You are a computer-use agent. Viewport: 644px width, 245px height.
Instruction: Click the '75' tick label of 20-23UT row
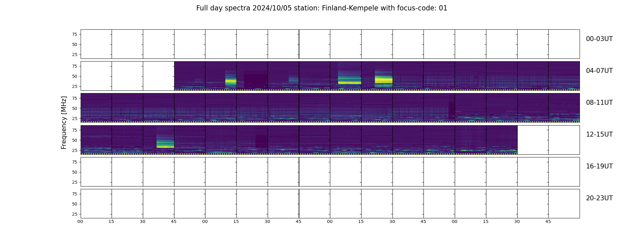[x=75, y=194]
